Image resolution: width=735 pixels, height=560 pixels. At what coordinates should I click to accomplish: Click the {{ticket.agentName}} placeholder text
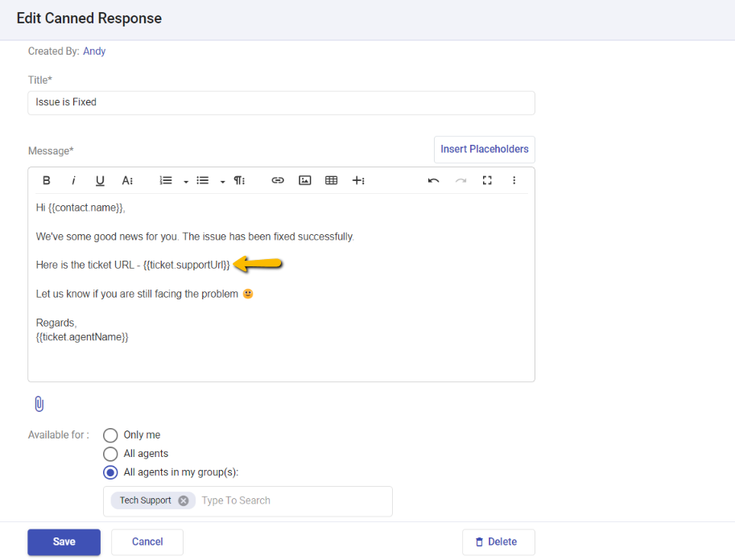[x=82, y=337]
